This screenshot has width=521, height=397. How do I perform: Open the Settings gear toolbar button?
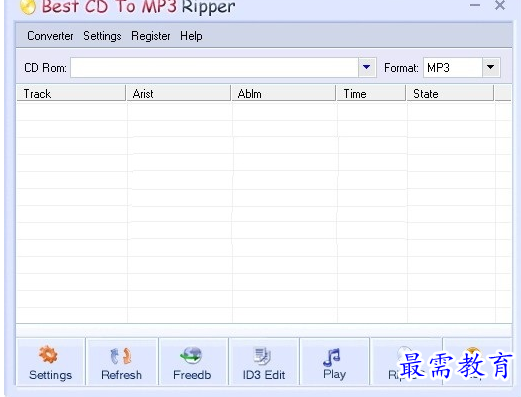tap(50, 362)
